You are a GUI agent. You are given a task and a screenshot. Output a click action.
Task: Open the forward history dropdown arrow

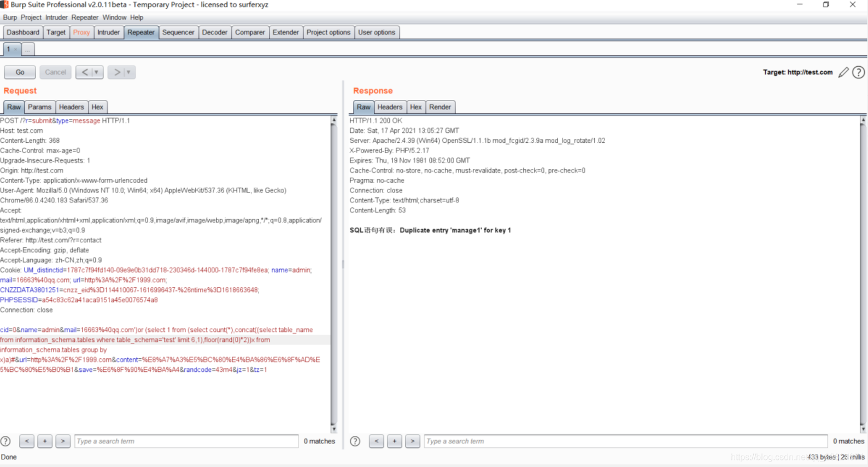pyautogui.click(x=129, y=72)
